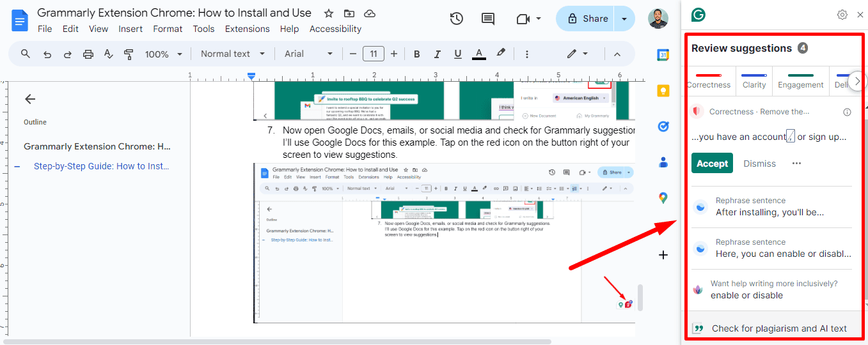Open the account profile picture
Image resolution: width=868 pixels, height=345 pixels.
(658, 19)
